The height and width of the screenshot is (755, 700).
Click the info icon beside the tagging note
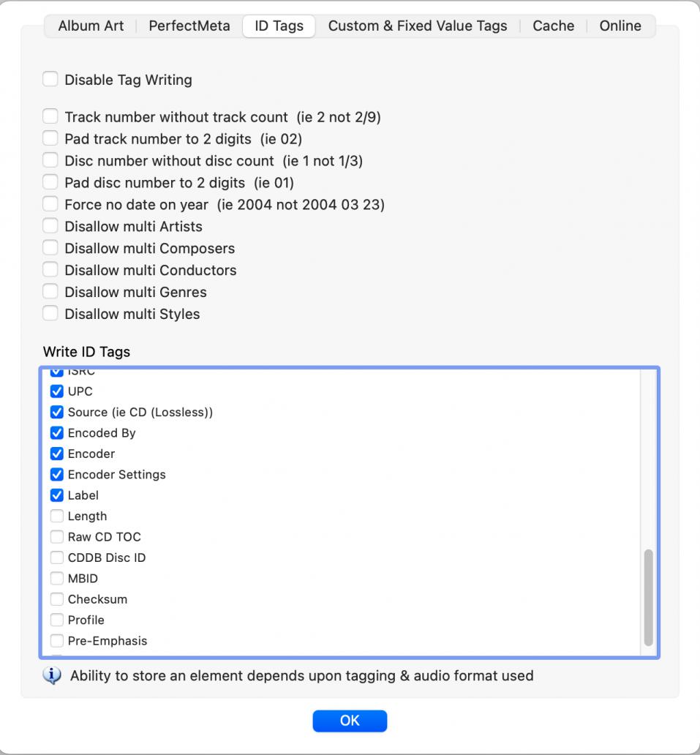52,676
